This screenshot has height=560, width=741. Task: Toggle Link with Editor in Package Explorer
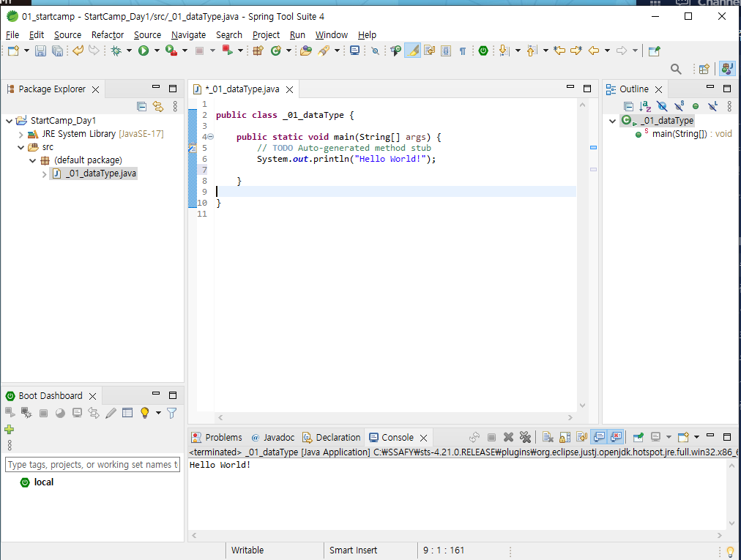158,106
